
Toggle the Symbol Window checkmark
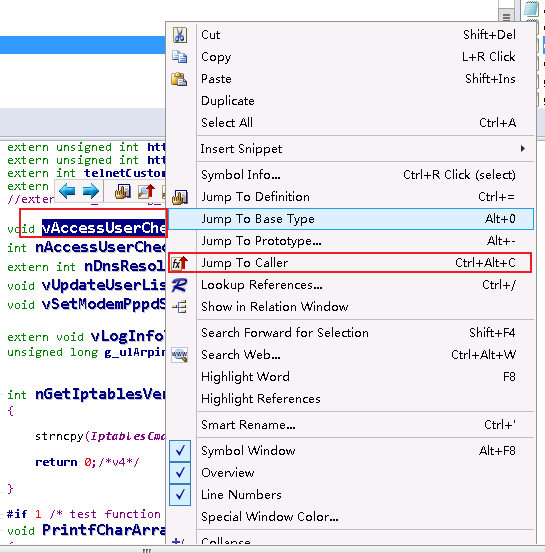[180, 451]
